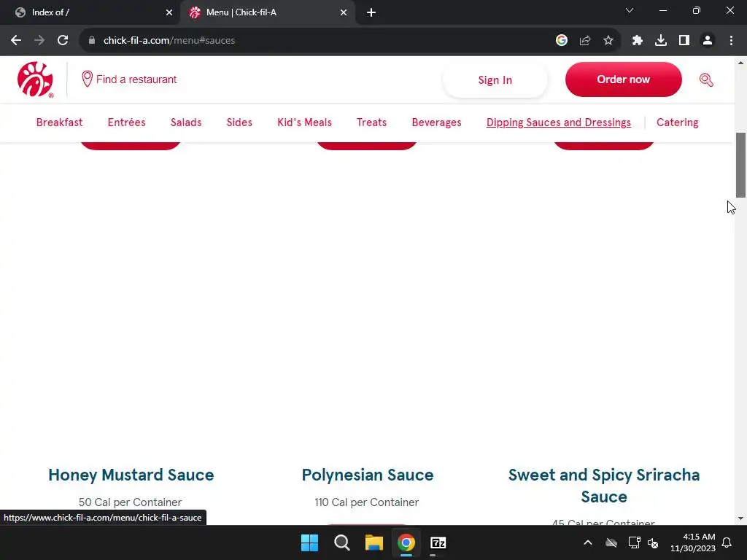This screenshot has height=560, width=747.
Task: Open Windows taskbar search
Action: 341,542
